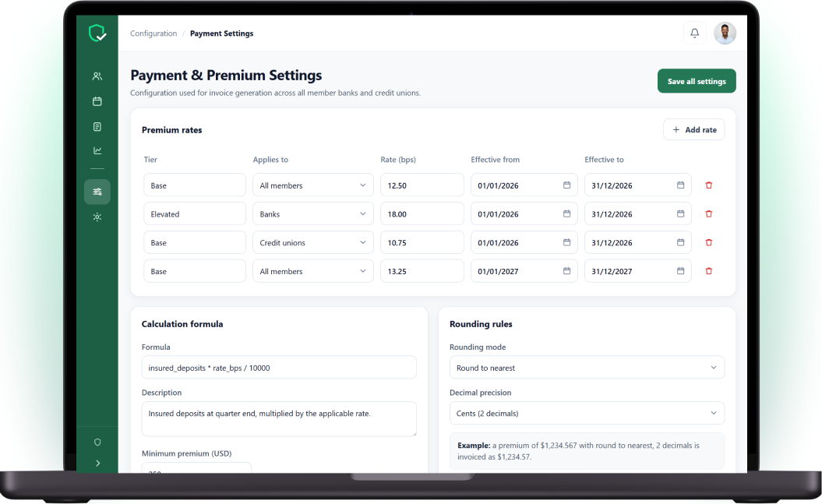Click the Add rate button
This screenshot has width=822, height=504.
point(694,129)
